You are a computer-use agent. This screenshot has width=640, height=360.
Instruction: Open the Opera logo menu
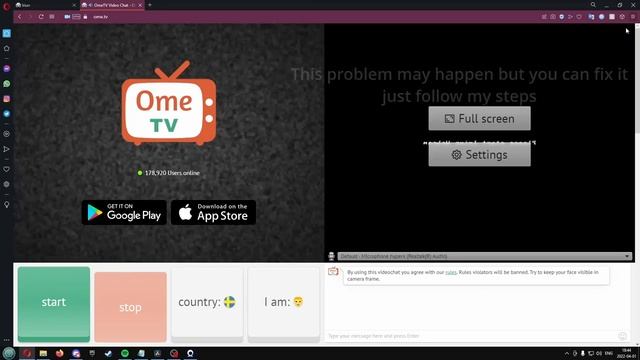[6, 6]
